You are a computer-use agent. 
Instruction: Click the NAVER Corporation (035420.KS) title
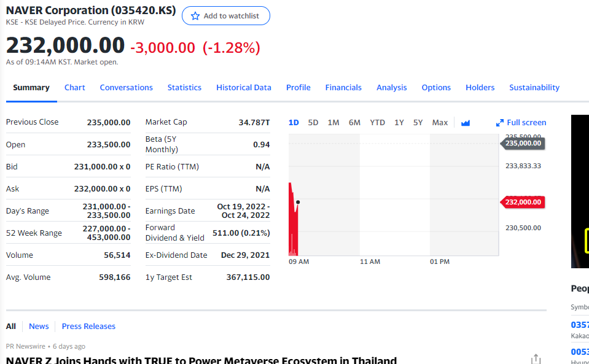91,10
